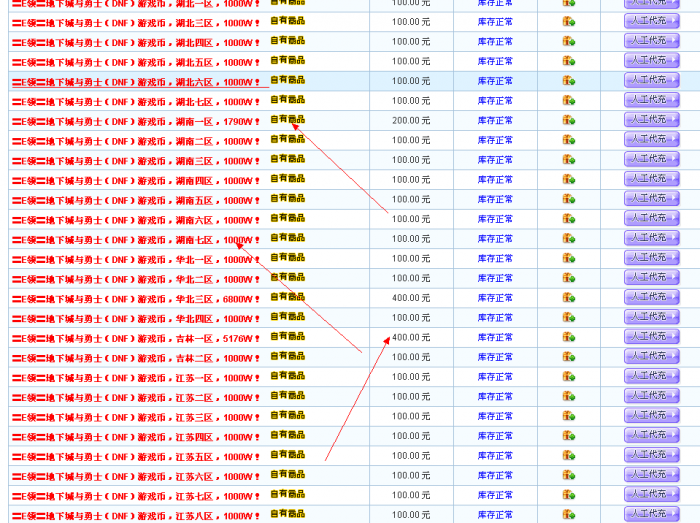Click the gift icon in the 吉林二区 row
Viewport: 700px width, 523px height.
[x=568, y=357]
